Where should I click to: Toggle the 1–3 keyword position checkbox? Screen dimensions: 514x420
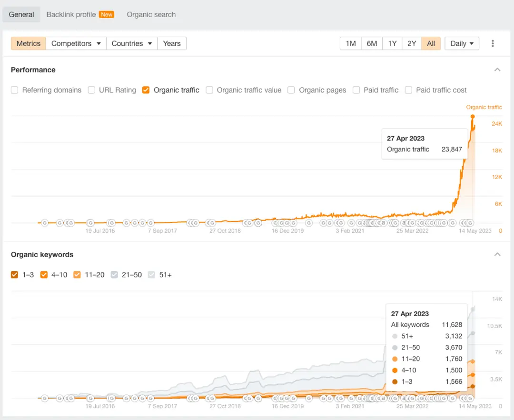pos(15,275)
